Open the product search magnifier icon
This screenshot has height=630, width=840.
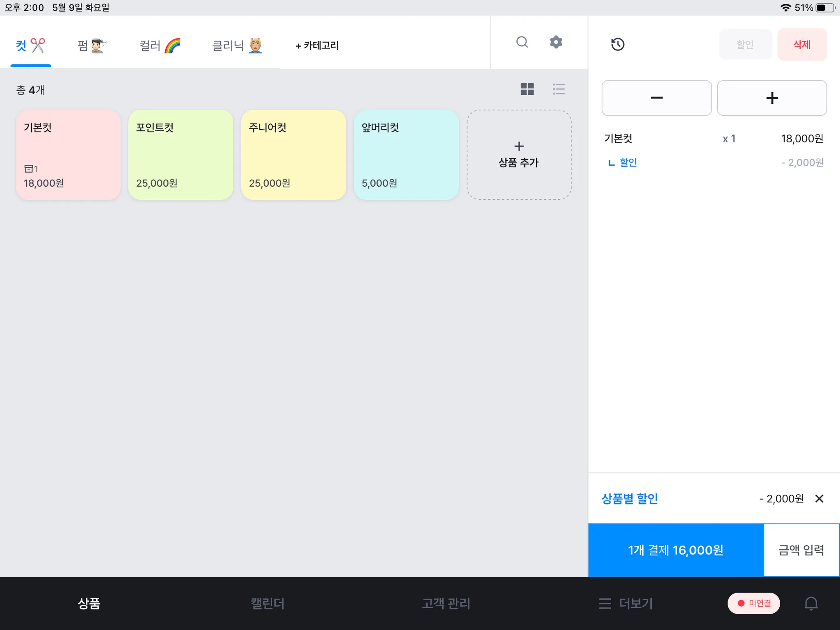tap(522, 42)
